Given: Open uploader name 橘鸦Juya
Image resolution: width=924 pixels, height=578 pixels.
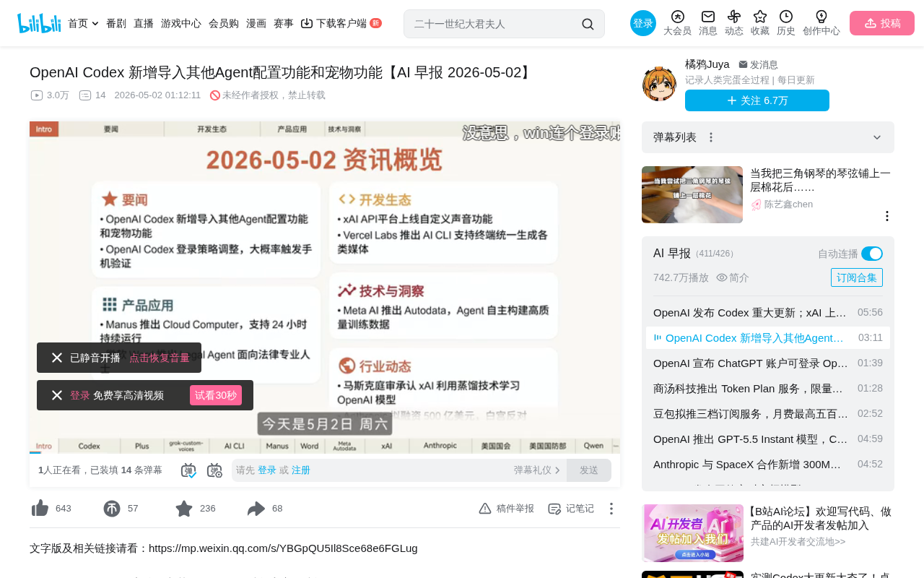Looking at the screenshot, I should tap(707, 64).
